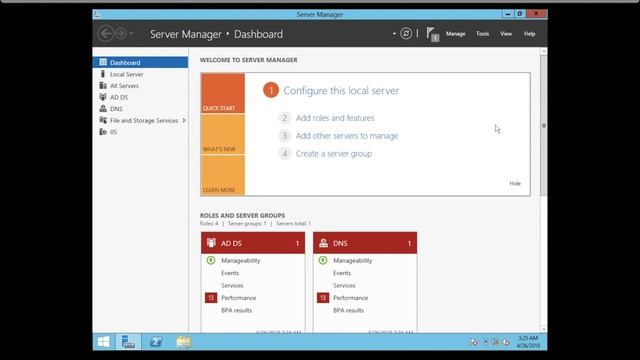Viewport: 640px width, 360px height.
Task: Click the Local Server icon
Action: click(x=103, y=74)
